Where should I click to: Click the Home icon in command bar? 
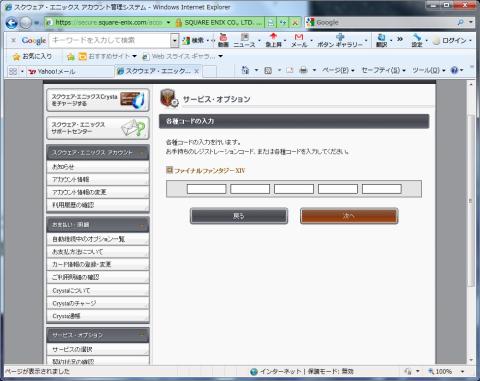pos(245,70)
